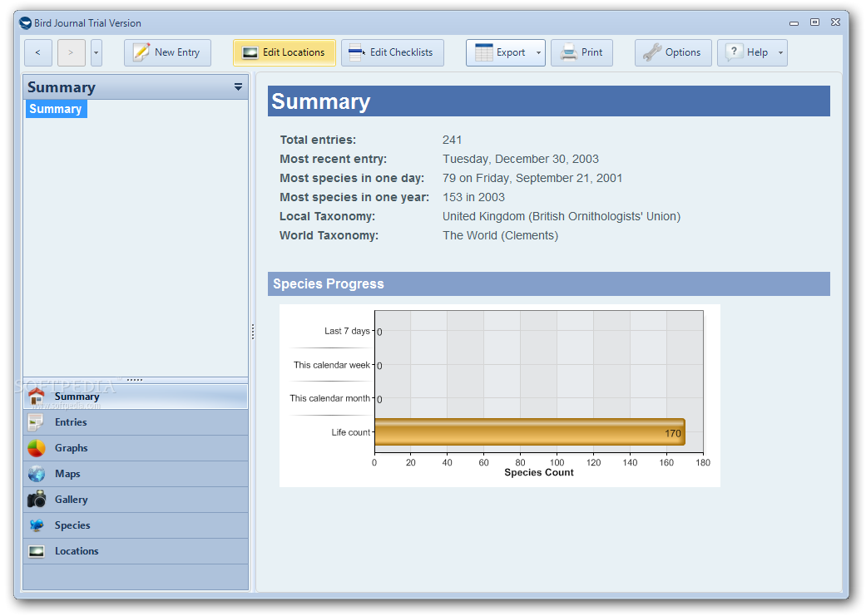Expand the Export dropdown arrow
Image resolution: width=866 pixels, height=616 pixels.
(538, 53)
